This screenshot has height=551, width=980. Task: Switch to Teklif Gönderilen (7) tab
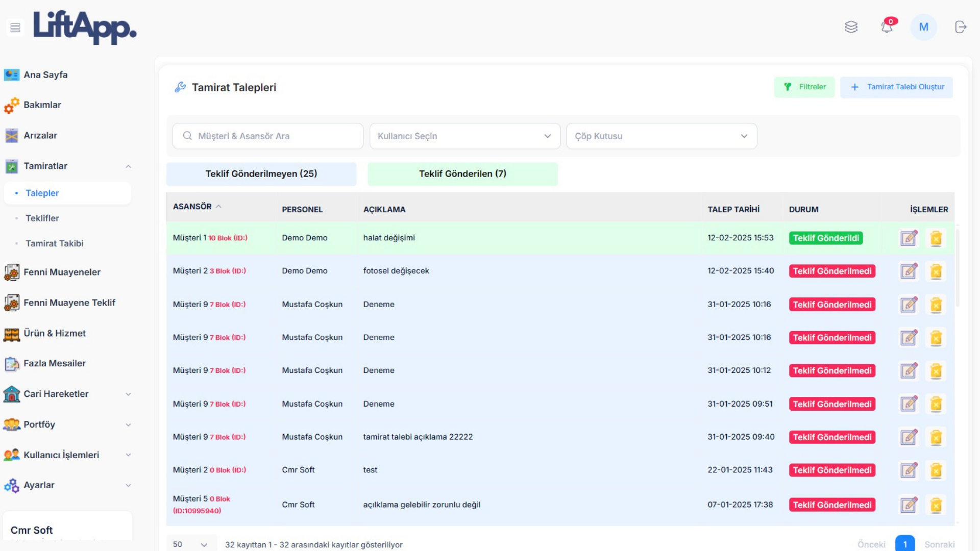click(x=462, y=174)
